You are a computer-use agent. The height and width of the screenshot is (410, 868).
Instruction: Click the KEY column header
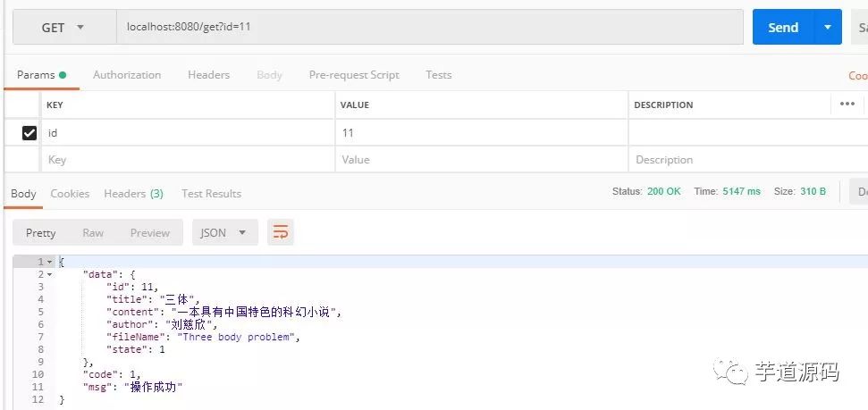(x=55, y=105)
